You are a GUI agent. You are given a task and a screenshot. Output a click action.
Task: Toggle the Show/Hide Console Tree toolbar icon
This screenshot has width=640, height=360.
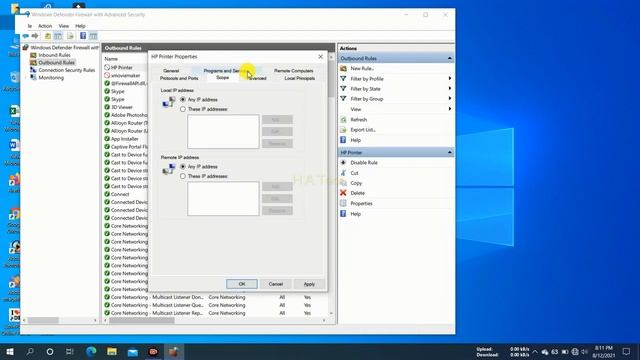(x=58, y=36)
